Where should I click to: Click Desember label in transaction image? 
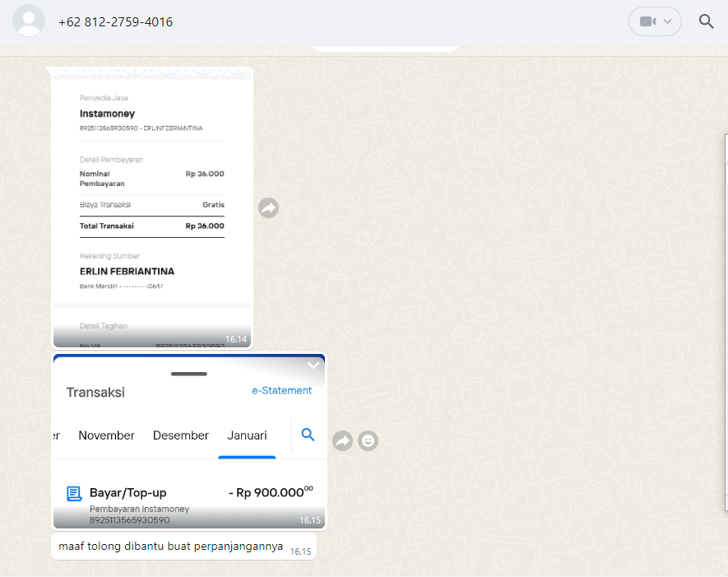coord(181,435)
